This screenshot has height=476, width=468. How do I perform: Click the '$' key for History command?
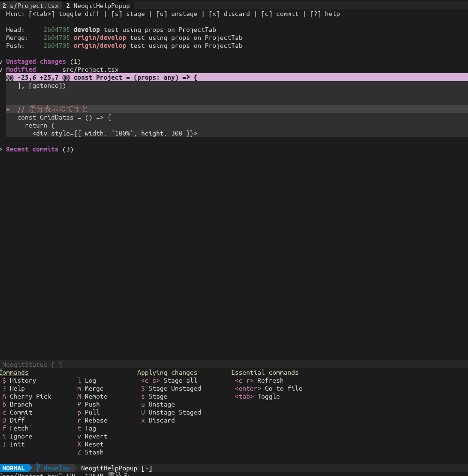click(4, 380)
